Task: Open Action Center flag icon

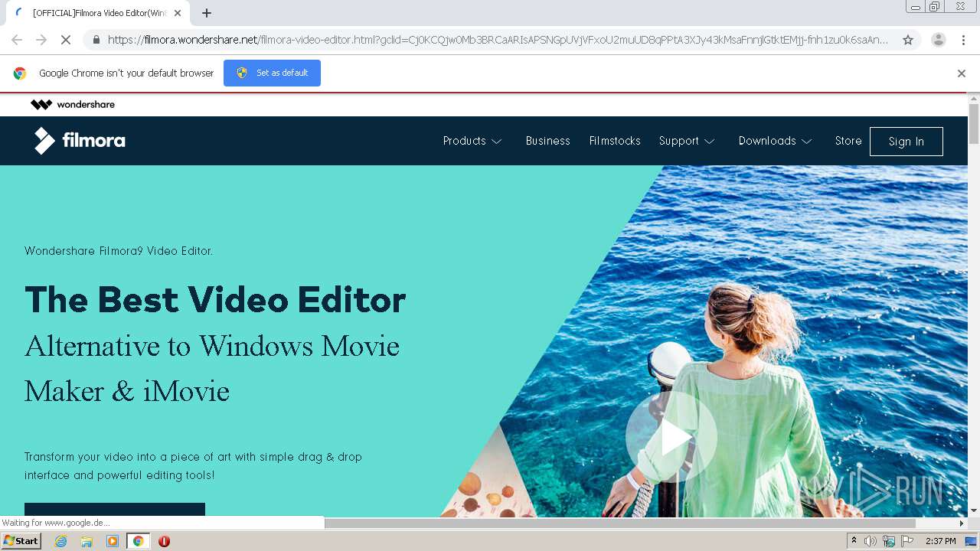Action: click(x=907, y=541)
